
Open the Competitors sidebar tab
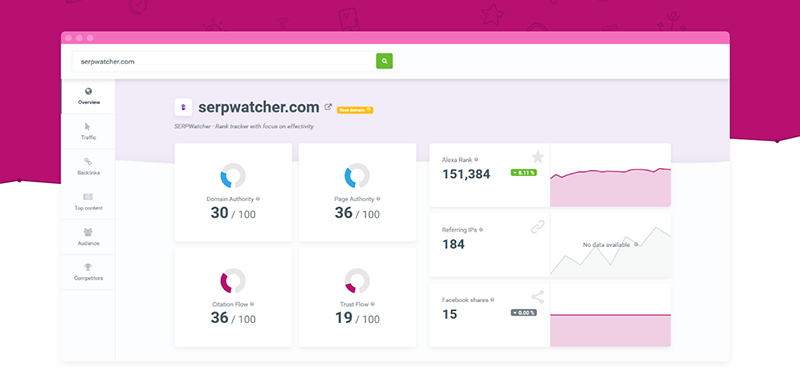[x=88, y=272]
